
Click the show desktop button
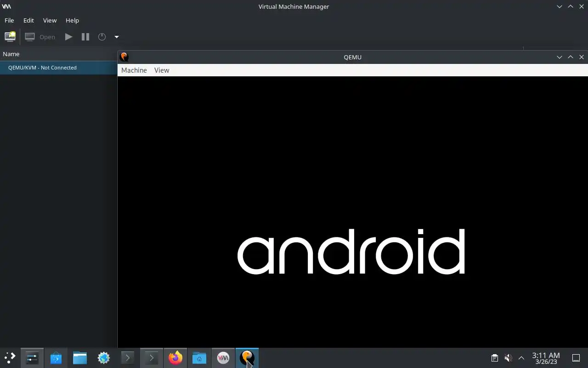coord(576,358)
